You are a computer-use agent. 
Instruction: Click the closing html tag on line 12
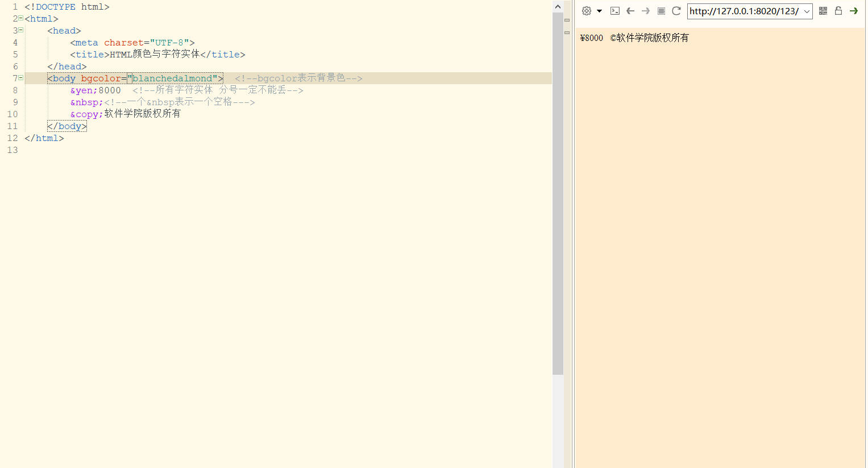point(44,138)
